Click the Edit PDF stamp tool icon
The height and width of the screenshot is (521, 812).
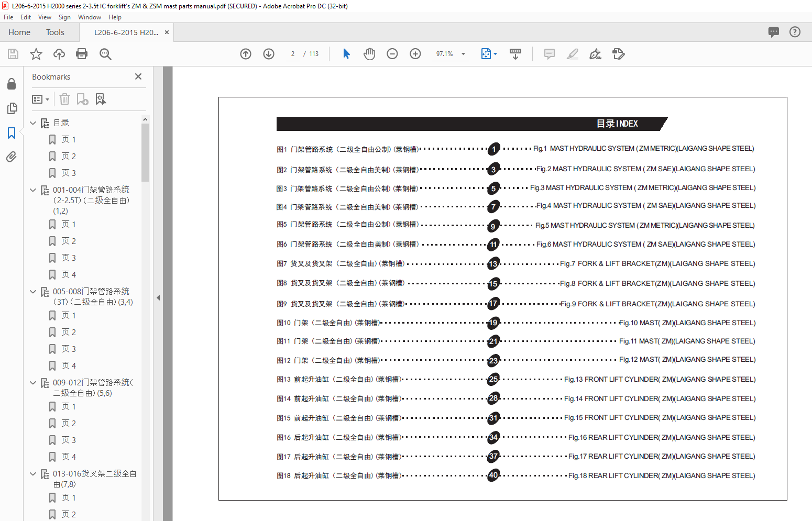[618, 54]
